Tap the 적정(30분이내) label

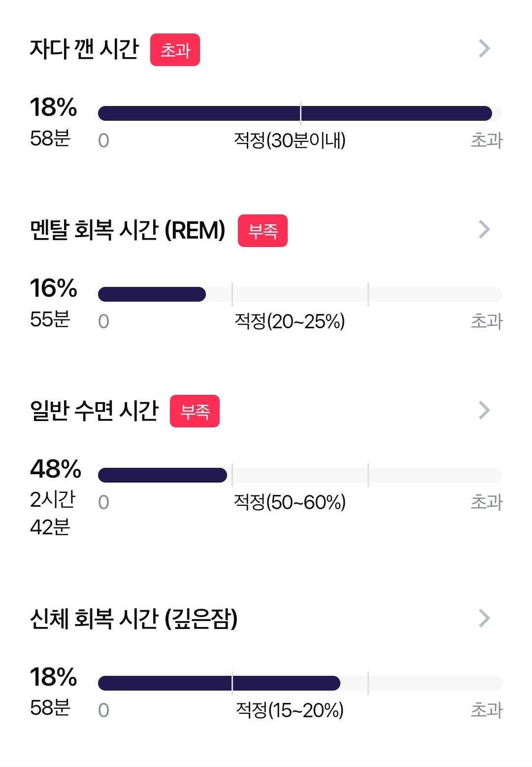point(290,140)
